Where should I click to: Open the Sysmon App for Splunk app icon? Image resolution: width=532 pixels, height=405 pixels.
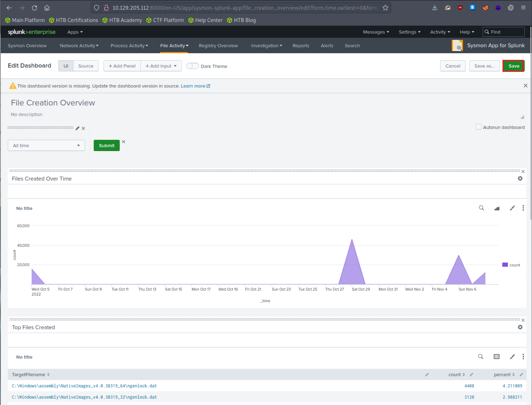click(457, 45)
